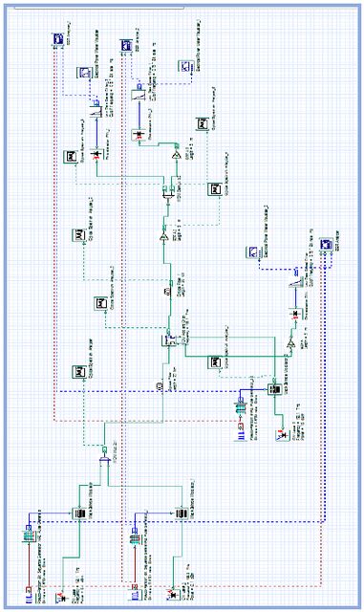
Task: Select the Optical Spectrum Analyzer attached to the WDM Mux output
Action: [78, 372]
